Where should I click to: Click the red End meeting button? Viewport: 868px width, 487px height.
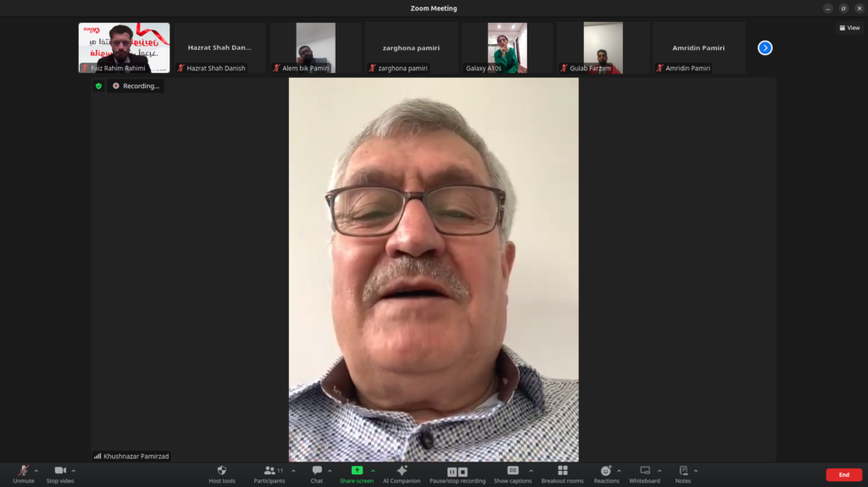point(843,474)
